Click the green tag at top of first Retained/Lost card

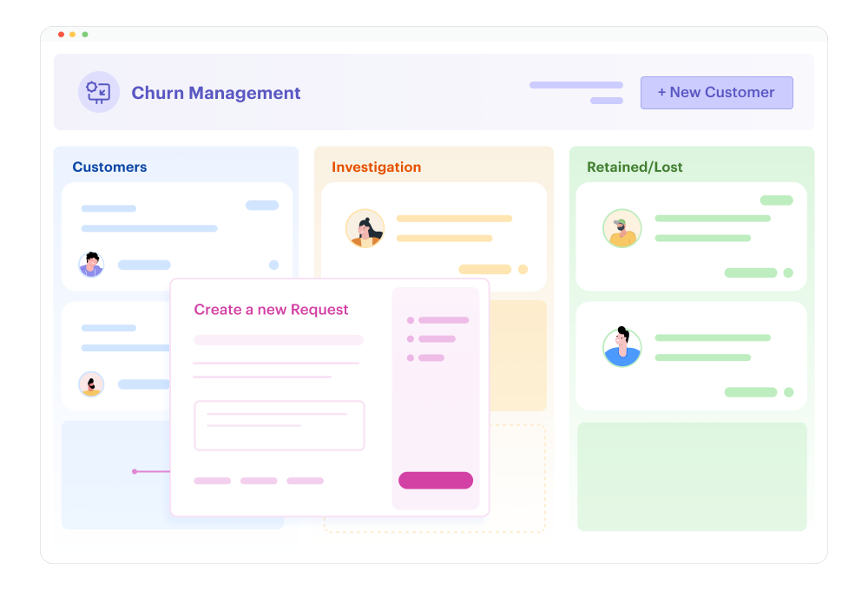(x=776, y=200)
